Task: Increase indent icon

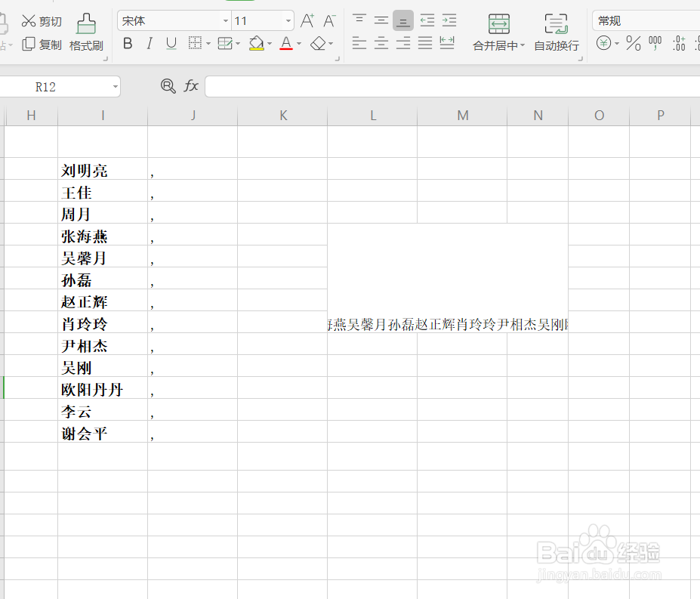Action: click(449, 20)
